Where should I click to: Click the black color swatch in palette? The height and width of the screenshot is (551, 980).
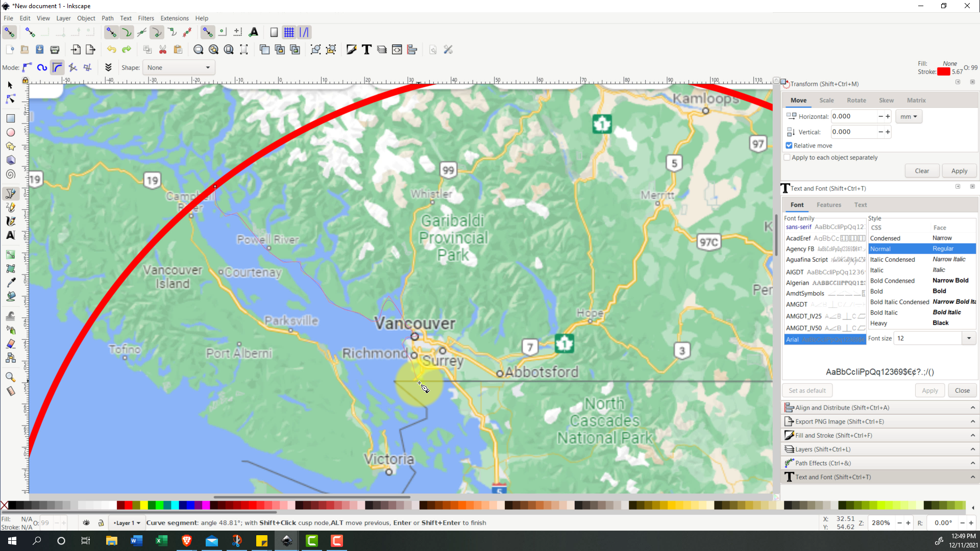pos(12,506)
